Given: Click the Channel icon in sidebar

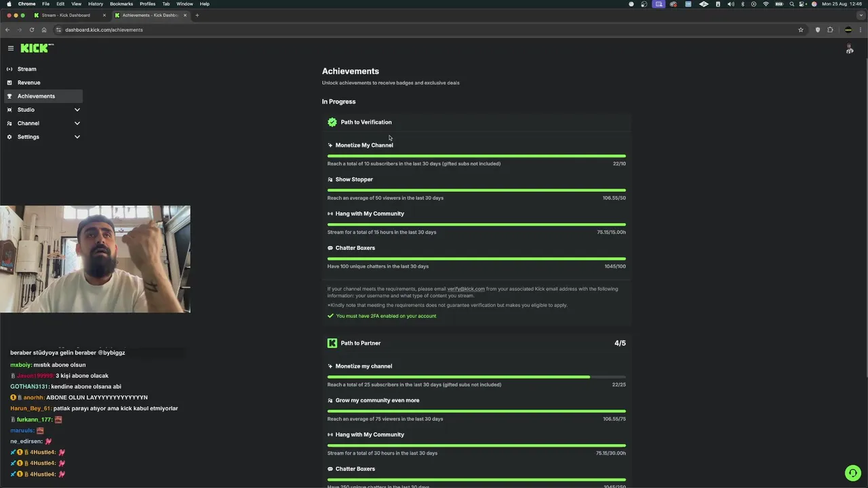Looking at the screenshot, I should 9,123.
